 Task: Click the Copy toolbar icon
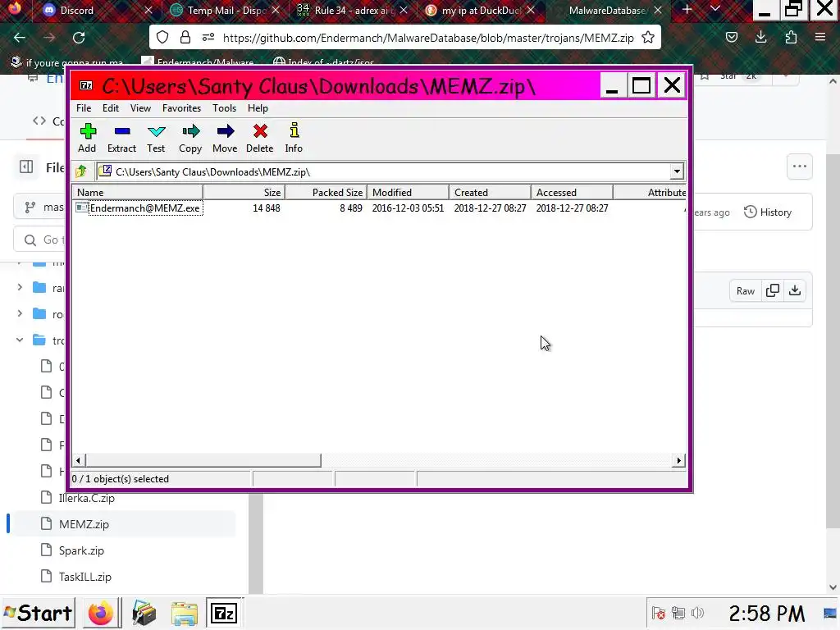[x=190, y=138]
